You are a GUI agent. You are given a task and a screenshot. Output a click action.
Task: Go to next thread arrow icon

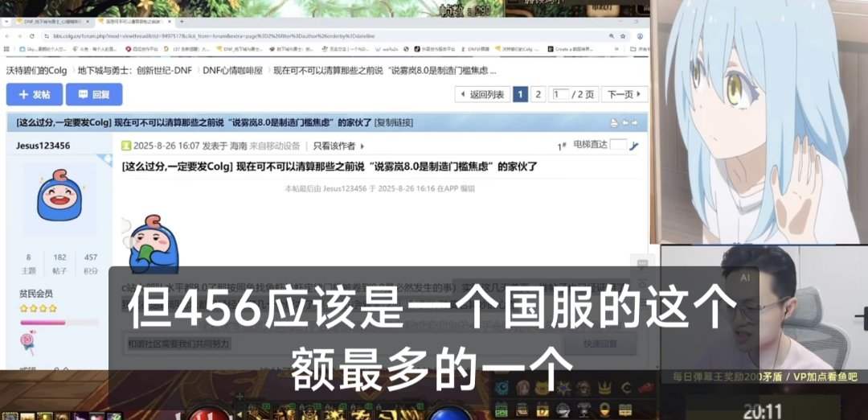coord(636,122)
